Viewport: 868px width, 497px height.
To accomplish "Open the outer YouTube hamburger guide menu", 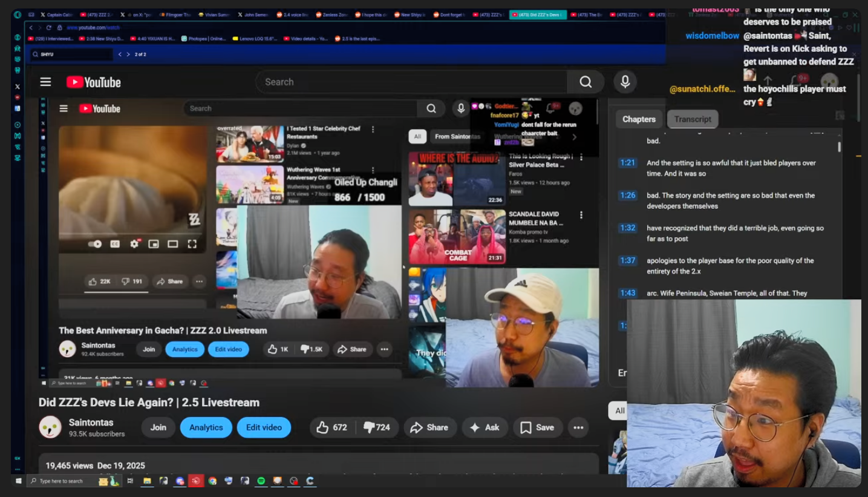I will coord(45,82).
